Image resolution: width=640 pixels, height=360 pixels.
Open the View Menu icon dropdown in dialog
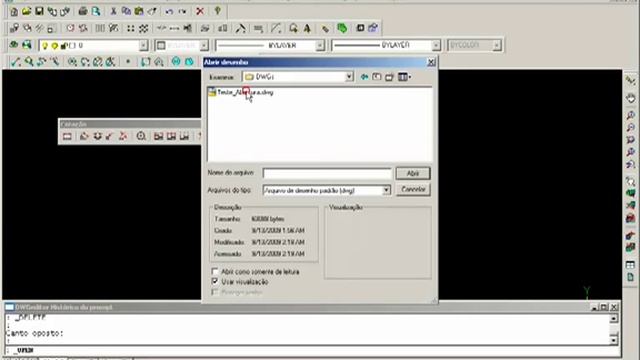tap(404, 77)
